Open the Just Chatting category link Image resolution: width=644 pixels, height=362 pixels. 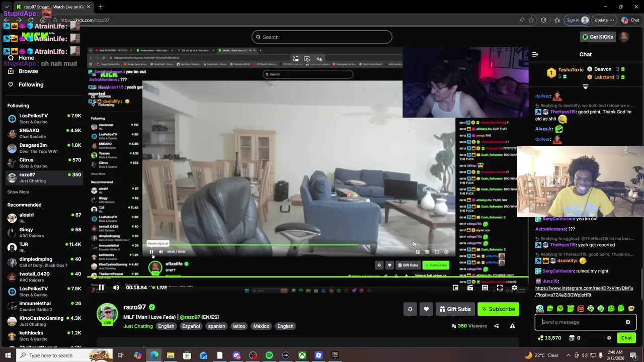tap(138, 326)
